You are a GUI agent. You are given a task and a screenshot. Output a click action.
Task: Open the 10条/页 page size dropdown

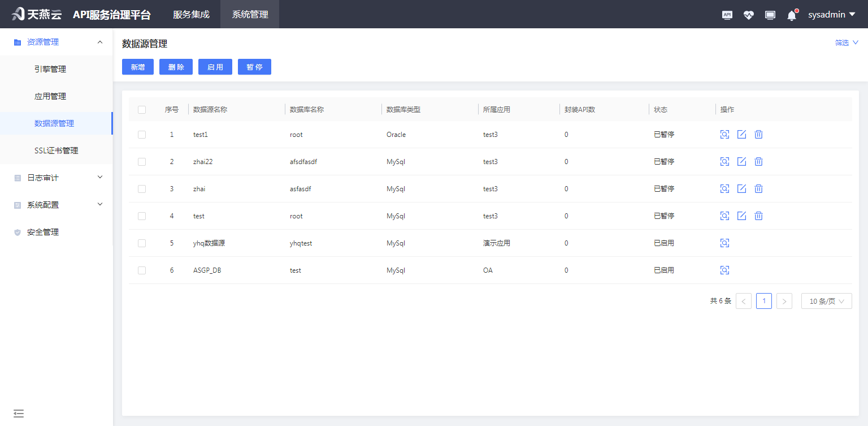826,300
